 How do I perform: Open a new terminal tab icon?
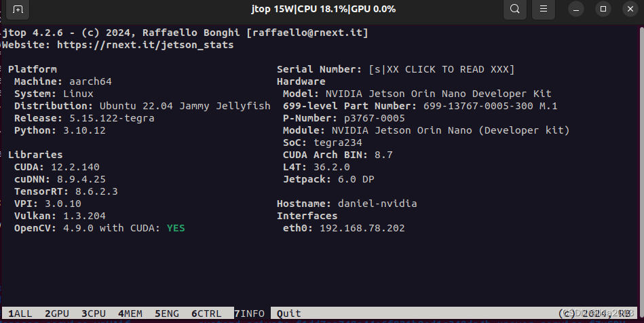pyautogui.click(x=18, y=9)
